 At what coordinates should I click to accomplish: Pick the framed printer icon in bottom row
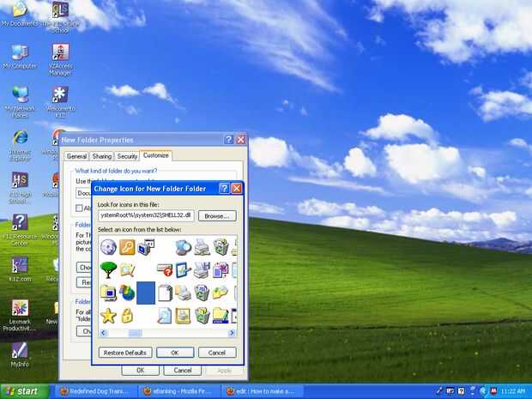pyautogui.click(x=184, y=316)
